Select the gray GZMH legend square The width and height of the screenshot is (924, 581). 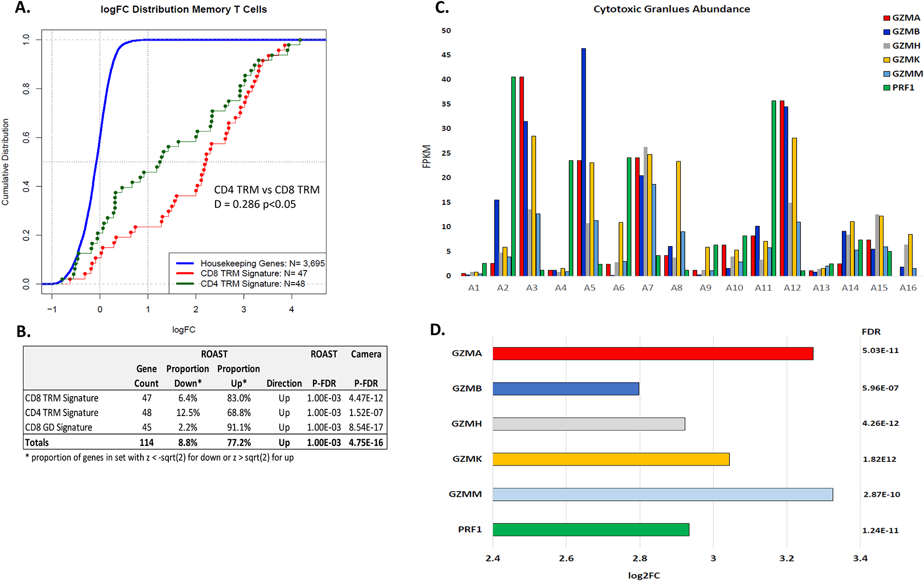[887, 46]
